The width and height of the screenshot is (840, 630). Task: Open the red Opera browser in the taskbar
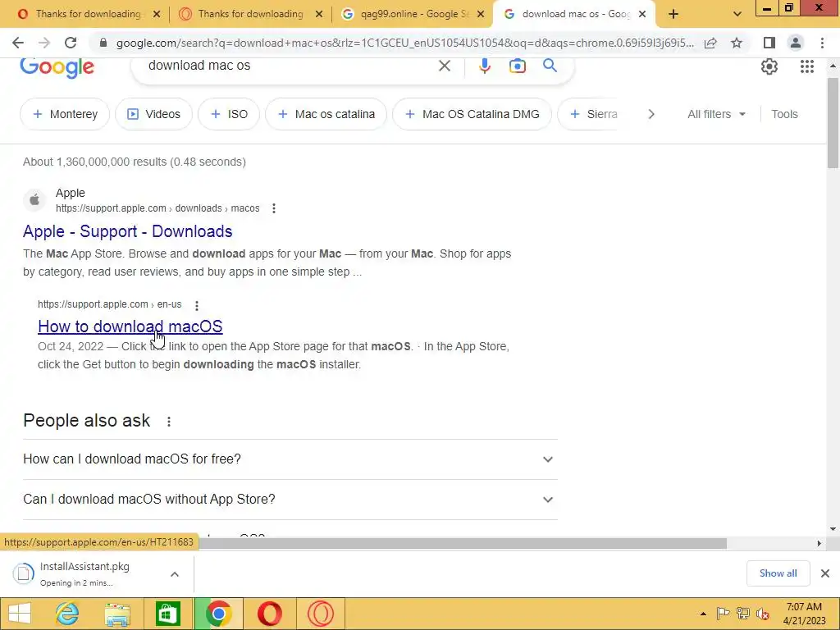coord(270,614)
